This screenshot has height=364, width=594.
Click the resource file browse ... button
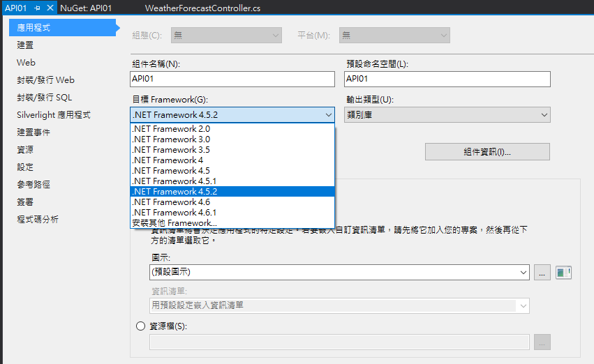(x=542, y=342)
